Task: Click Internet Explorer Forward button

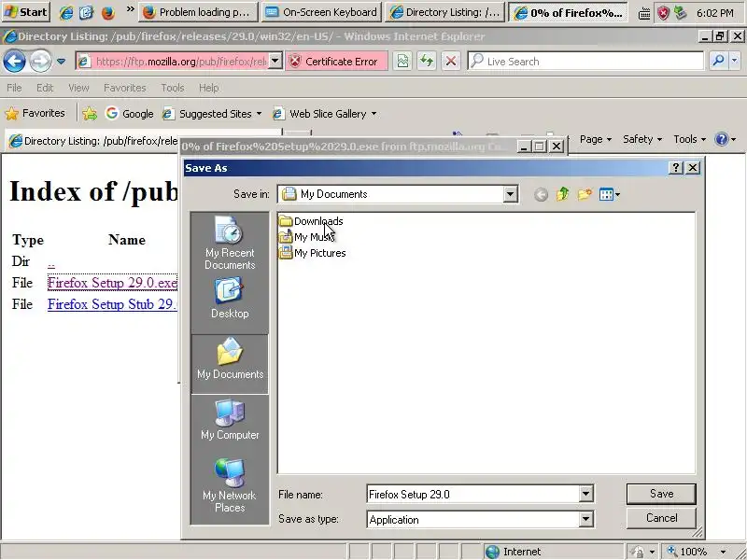Action: (40, 61)
